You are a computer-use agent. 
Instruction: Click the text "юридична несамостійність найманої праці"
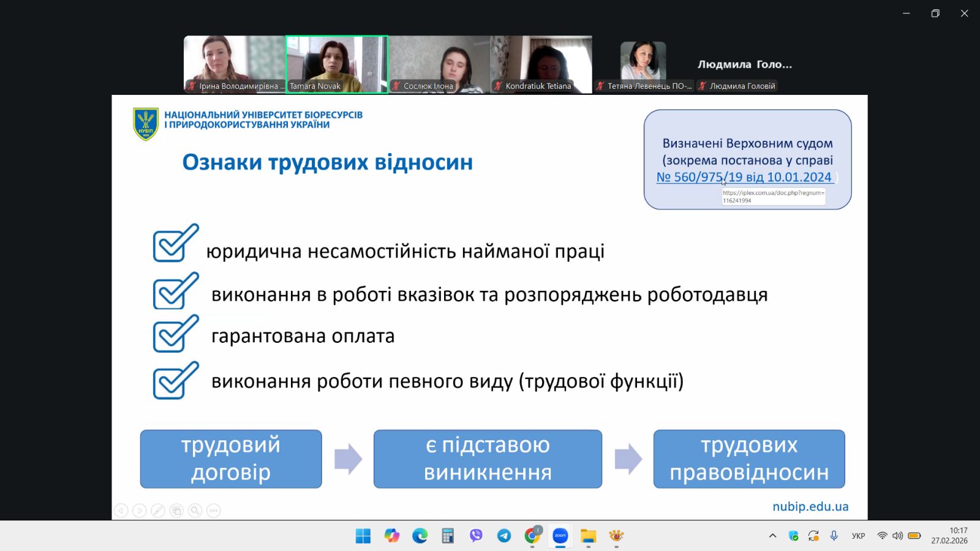405,251
